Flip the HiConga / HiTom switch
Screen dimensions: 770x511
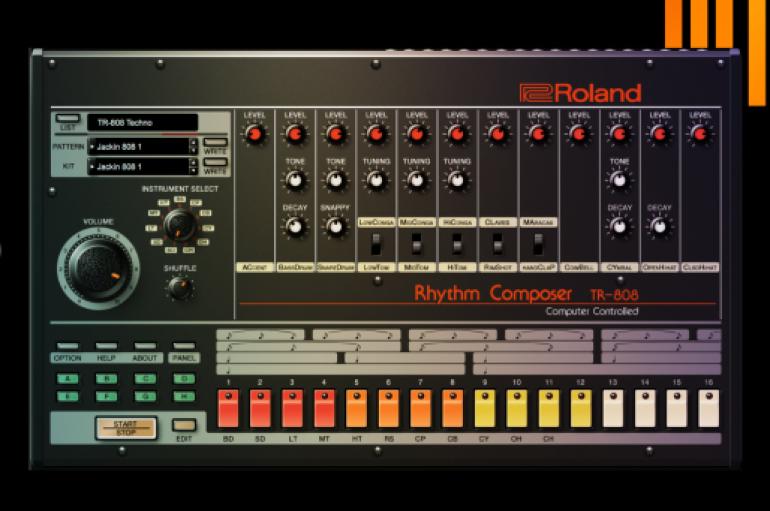click(x=457, y=244)
